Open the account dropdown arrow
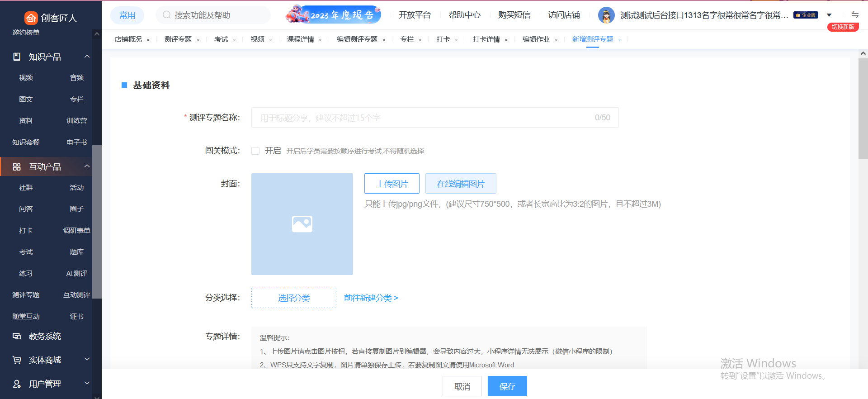 click(829, 15)
